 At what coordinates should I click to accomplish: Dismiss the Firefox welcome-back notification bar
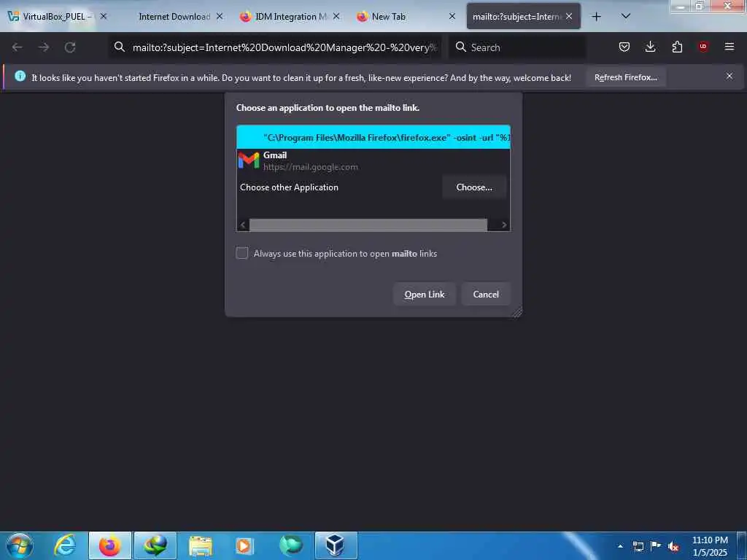point(729,76)
